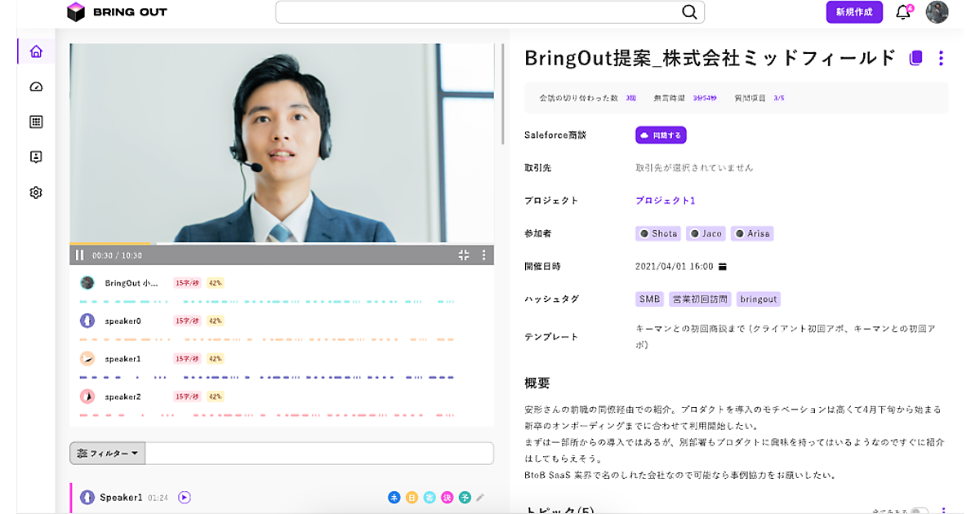
Task: Click the 新規作成 button
Action: (x=854, y=12)
